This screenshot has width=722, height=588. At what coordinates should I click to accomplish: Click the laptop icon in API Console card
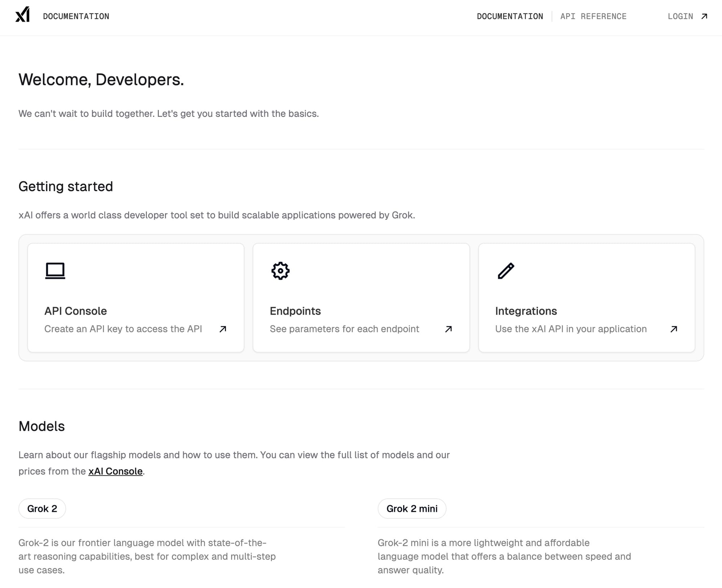[55, 271]
